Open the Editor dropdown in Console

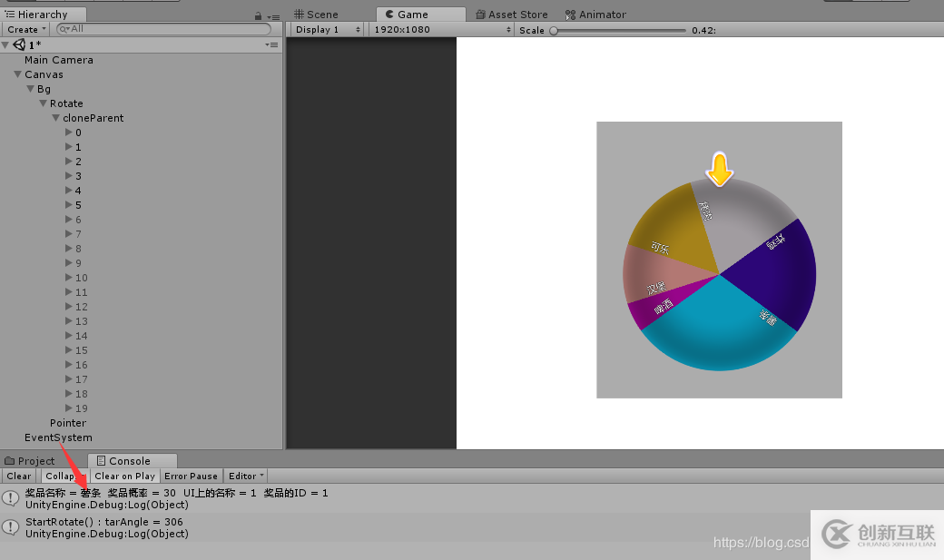click(246, 476)
